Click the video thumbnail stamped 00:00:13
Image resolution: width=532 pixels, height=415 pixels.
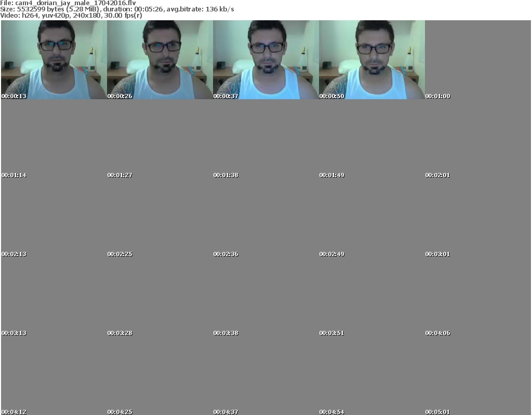[54, 60]
